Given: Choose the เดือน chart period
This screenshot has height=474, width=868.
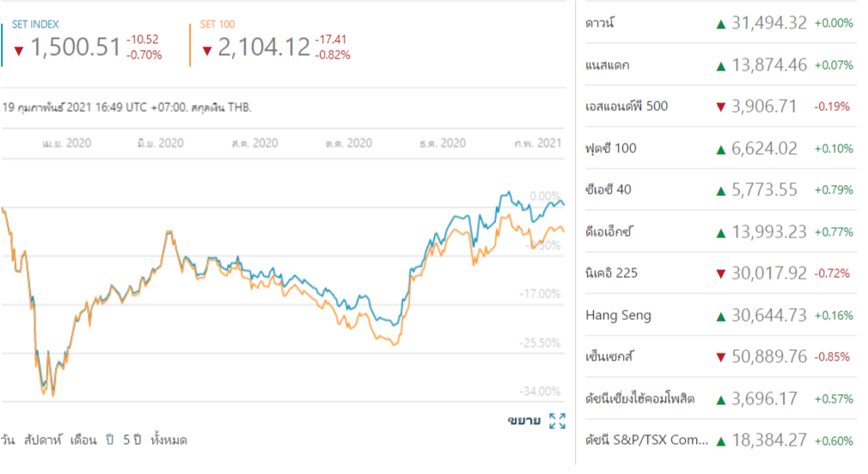Looking at the screenshot, I should [x=83, y=440].
